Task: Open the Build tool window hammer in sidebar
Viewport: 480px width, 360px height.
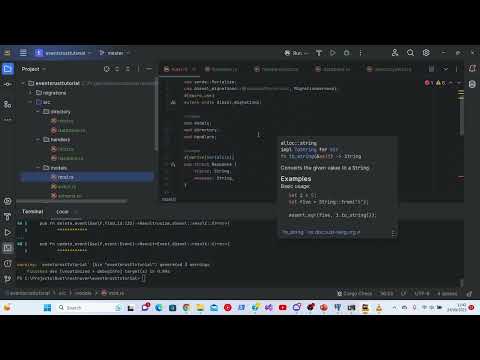Action: [8, 217]
